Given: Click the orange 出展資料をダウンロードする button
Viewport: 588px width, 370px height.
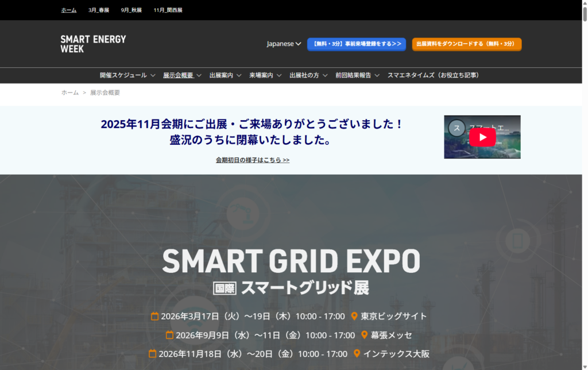Looking at the screenshot, I should 466,44.
